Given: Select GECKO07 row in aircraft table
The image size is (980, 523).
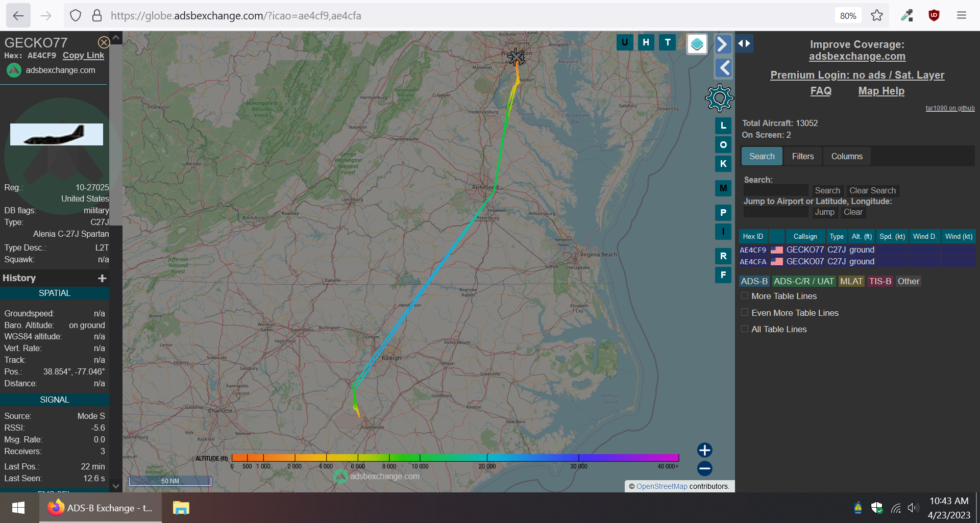Looking at the screenshot, I should (857, 261).
